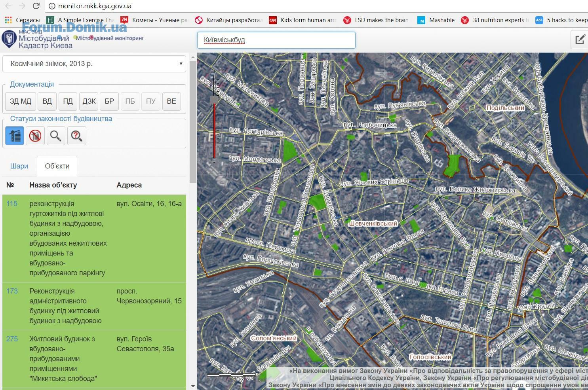Click the Адреса column header
Viewport: 588px width, 390px height.
point(129,185)
